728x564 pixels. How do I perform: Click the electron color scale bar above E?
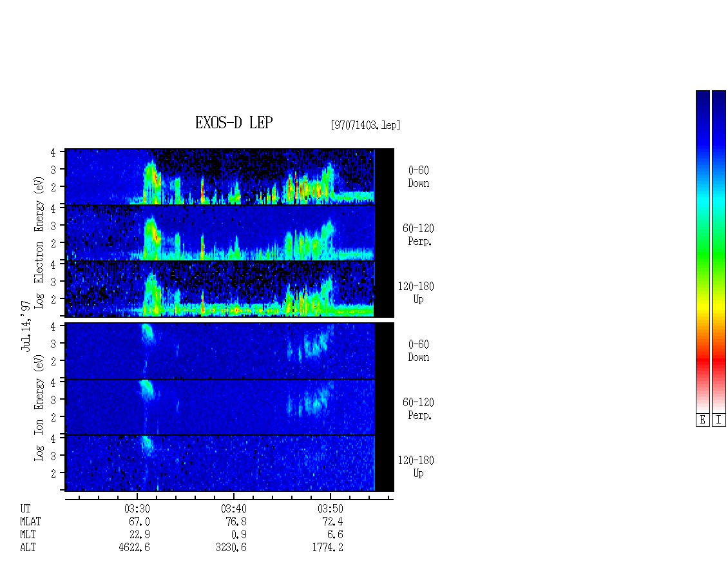[702, 251]
